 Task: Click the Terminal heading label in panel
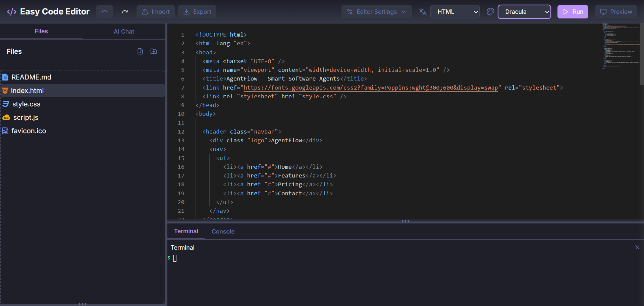(x=182, y=248)
